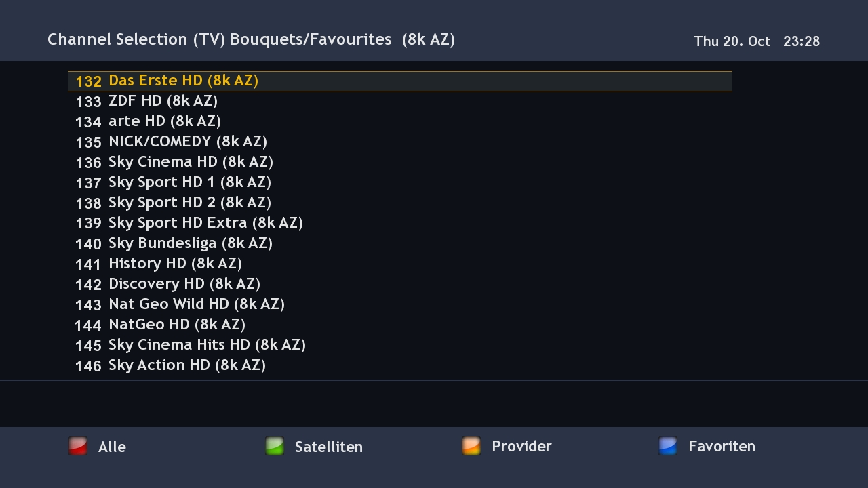868x488 pixels.
Task: Click the date and time display
Action: pos(757,41)
